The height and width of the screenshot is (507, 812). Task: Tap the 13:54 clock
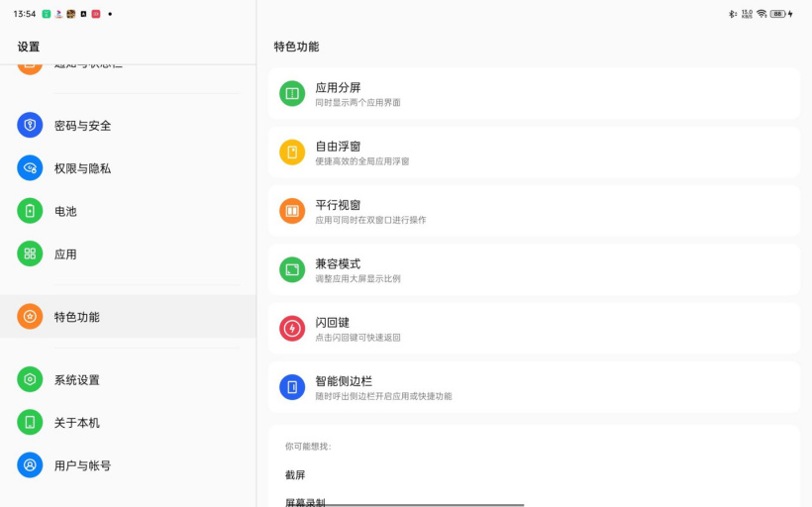coord(25,14)
